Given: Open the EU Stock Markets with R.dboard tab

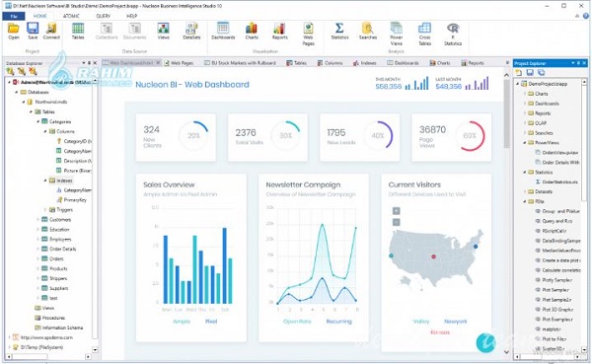Looking at the screenshot, I should (240, 63).
